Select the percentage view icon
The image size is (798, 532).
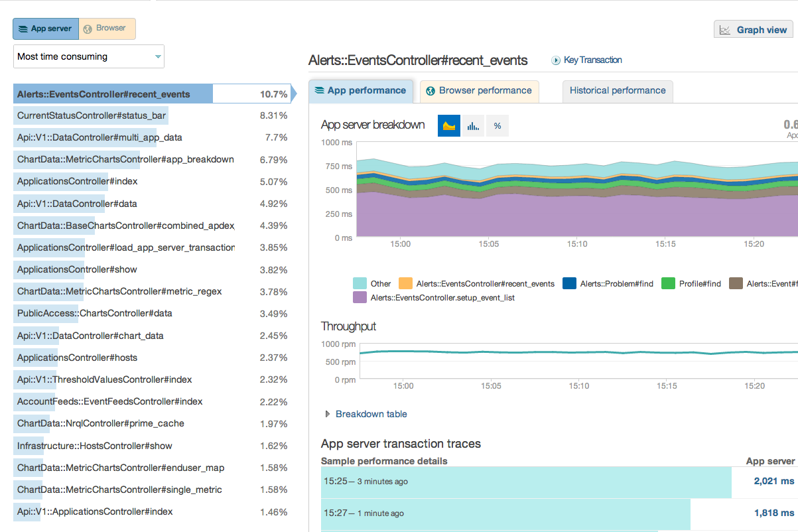pyautogui.click(x=498, y=125)
